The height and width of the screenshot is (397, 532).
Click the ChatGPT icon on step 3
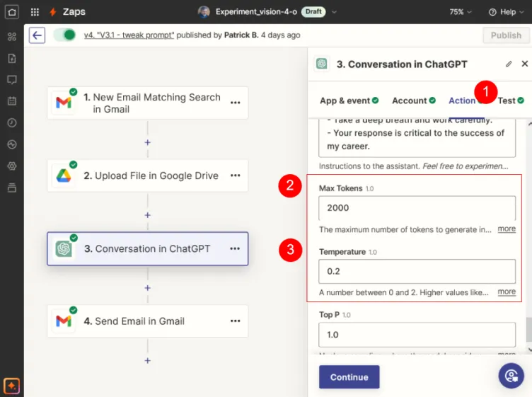coord(64,249)
